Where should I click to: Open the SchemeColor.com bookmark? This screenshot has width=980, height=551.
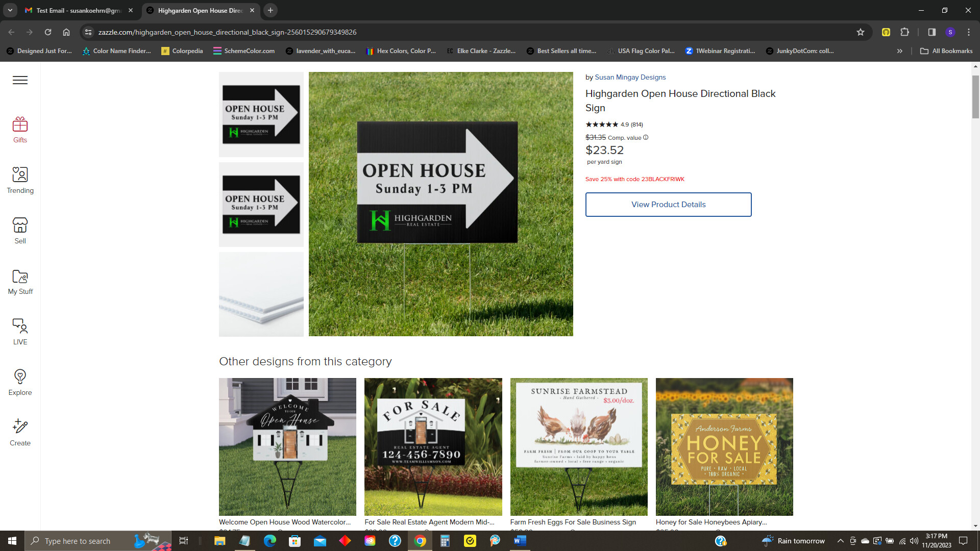point(244,51)
